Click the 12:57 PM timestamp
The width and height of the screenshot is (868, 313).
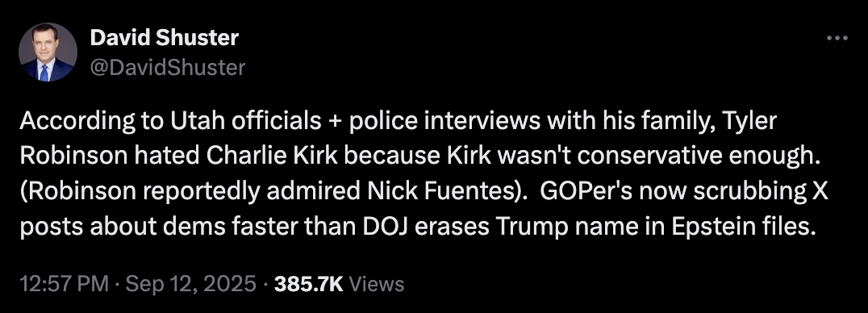pos(64,284)
